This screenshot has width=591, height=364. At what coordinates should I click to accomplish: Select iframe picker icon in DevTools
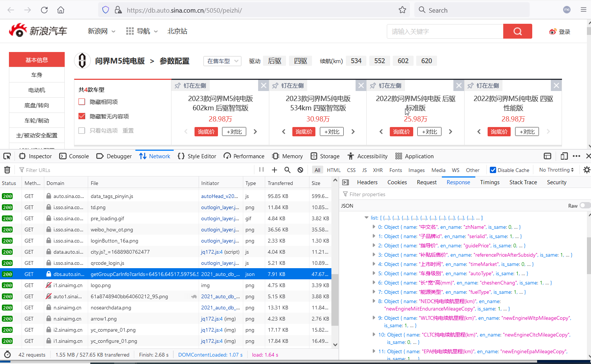pos(547,156)
